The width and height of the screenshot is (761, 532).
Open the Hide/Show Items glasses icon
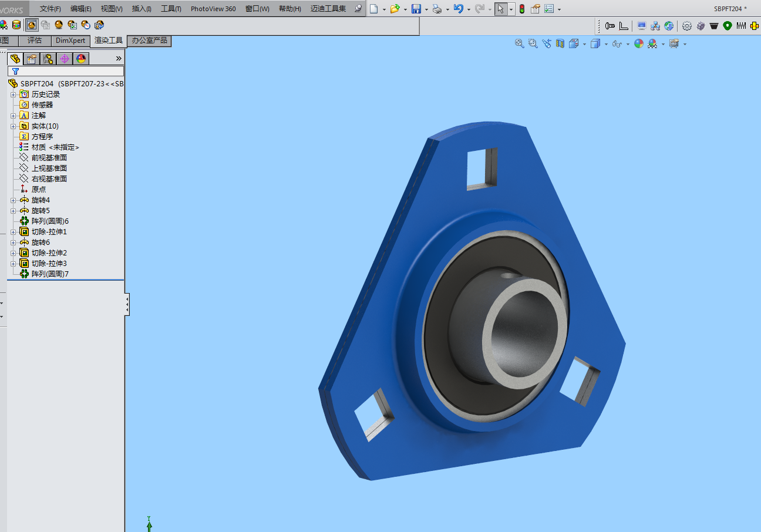(x=617, y=43)
